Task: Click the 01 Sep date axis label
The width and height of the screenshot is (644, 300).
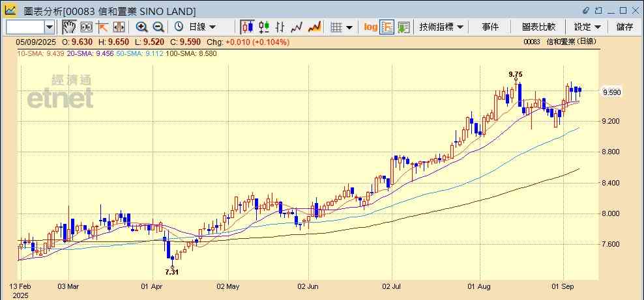Action: 563,286
